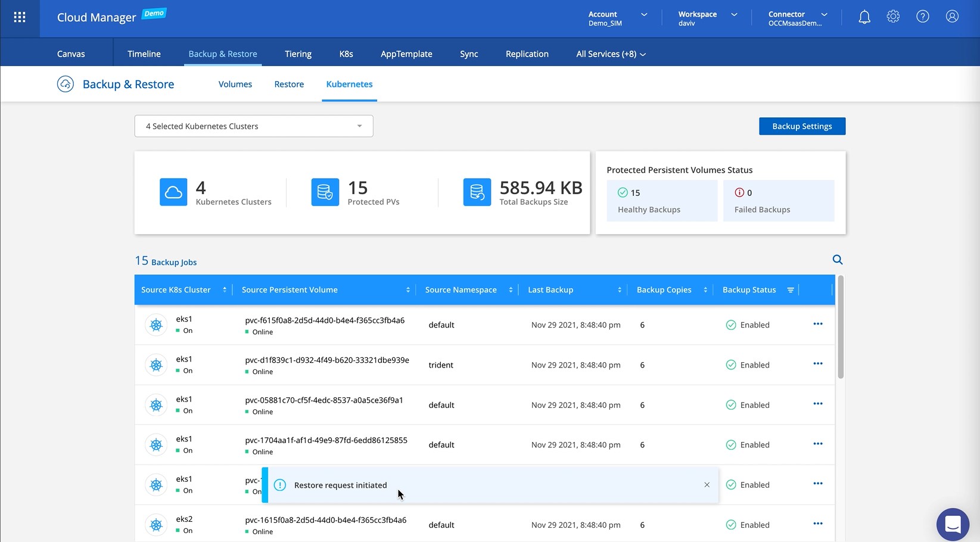Click the backup jobs table scrollbar
Viewport: 980px width, 542px height.
(841, 328)
